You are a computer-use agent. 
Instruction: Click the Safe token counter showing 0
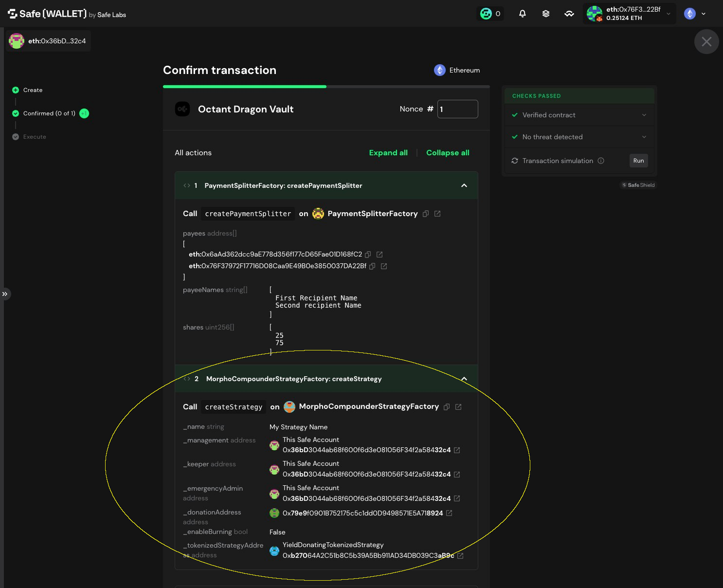[x=490, y=14]
